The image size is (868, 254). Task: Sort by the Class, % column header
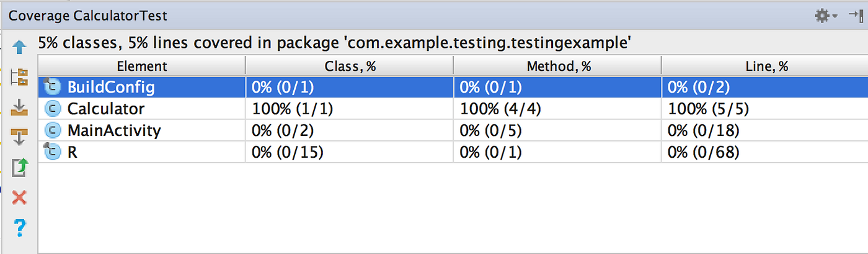(x=350, y=66)
